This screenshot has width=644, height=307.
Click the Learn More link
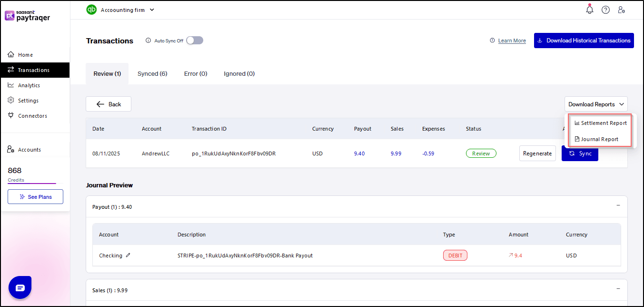tap(512, 41)
